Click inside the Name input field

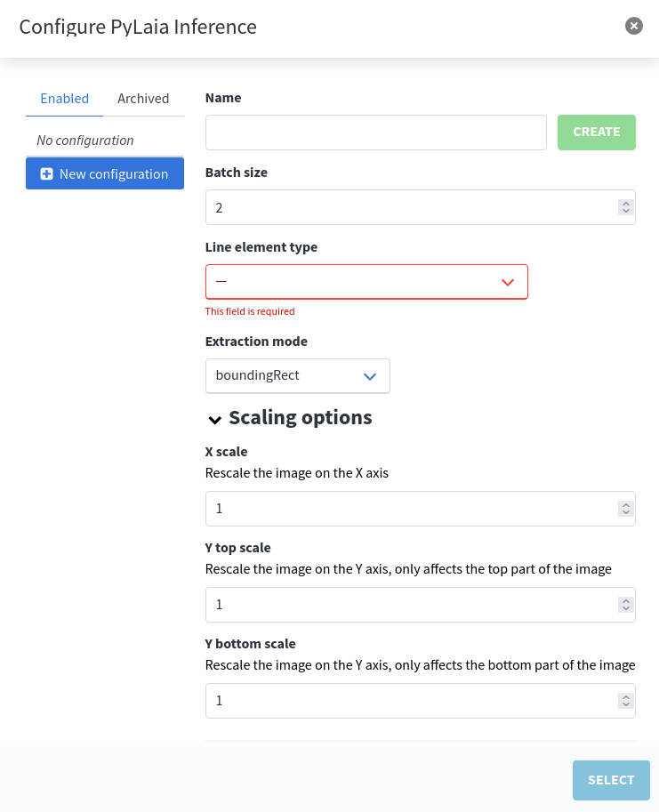[375, 132]
